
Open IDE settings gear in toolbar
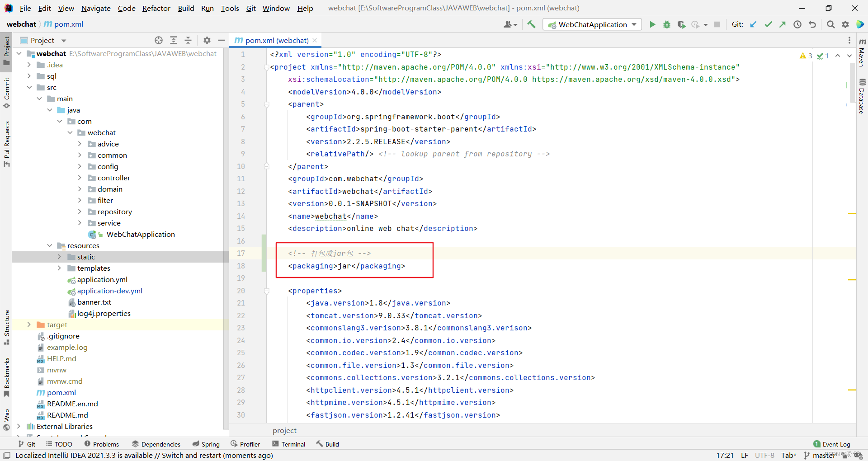click(845, 24)
